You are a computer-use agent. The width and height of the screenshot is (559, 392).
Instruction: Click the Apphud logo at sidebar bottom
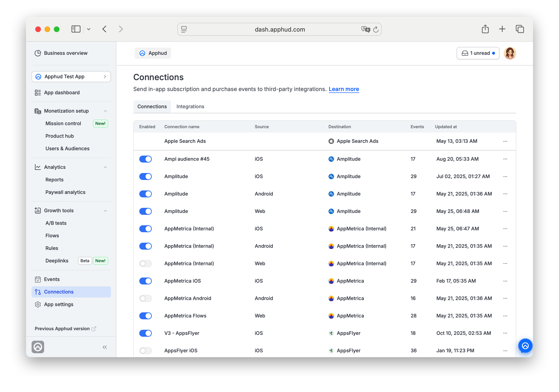[x=38, y=347]
